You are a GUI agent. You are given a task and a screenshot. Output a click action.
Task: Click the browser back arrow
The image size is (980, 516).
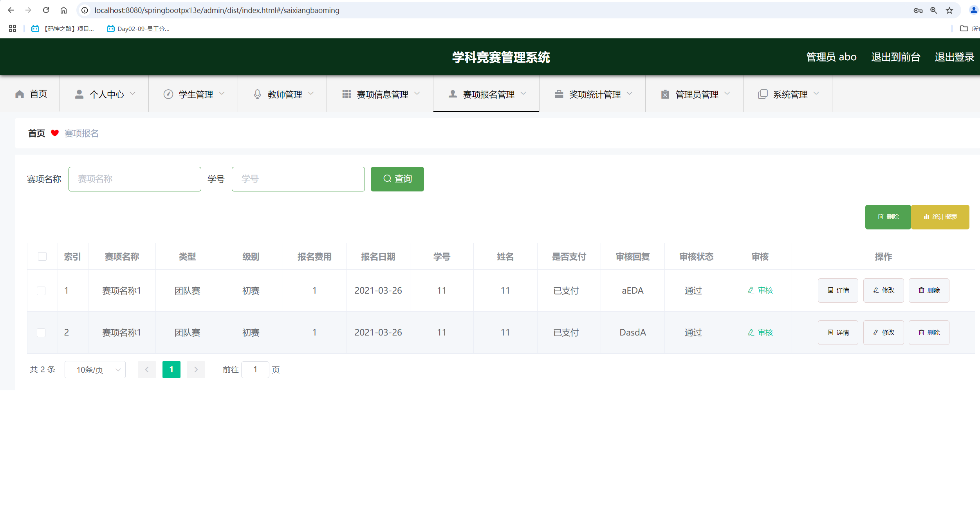11,10
